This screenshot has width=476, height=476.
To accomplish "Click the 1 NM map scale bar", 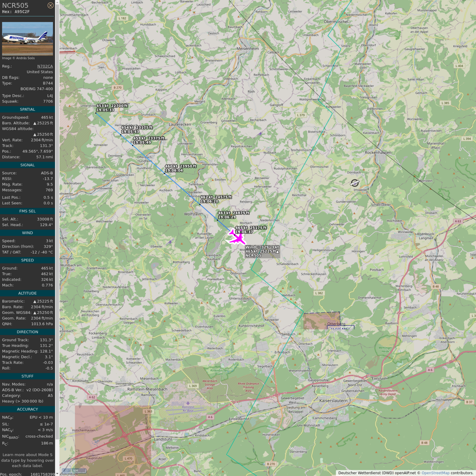I will tap(74, 470).
